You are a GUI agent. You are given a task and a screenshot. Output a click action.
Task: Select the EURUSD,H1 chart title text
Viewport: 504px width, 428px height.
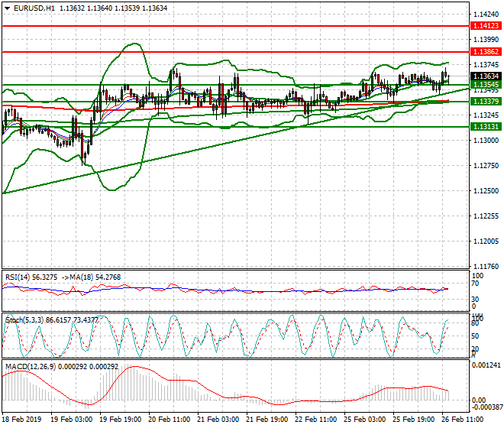tap(34, 8)
